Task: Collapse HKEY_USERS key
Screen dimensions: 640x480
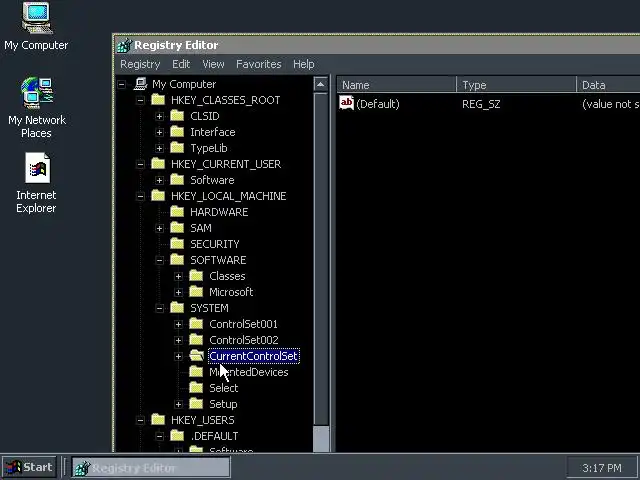Action: [140, 420]
